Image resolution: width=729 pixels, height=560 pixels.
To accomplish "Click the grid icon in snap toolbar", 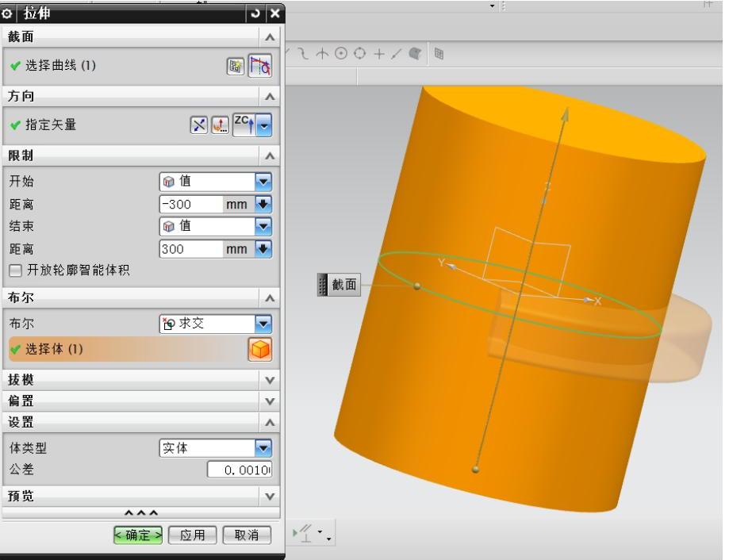I will [439, 54].
